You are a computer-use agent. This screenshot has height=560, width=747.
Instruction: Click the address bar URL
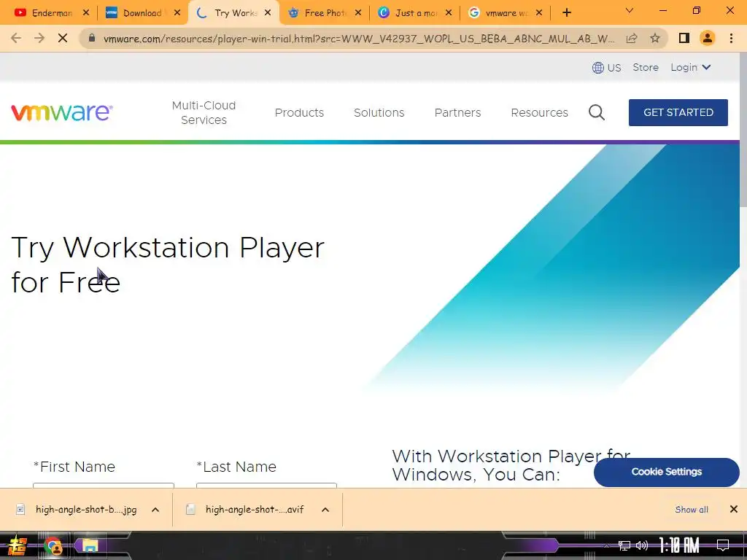[358, 39]
